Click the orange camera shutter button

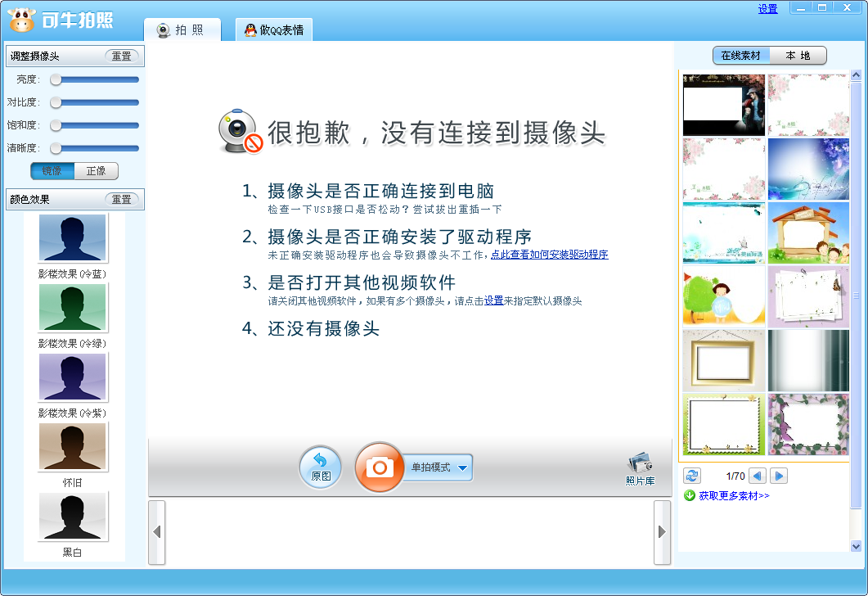(380, 467)
